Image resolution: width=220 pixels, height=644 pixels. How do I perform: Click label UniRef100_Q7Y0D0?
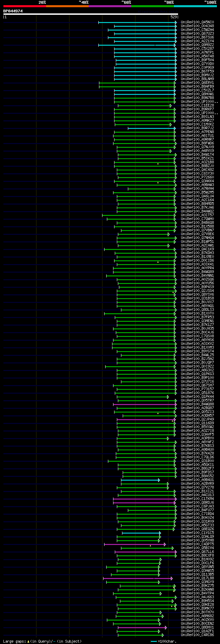coord(197,64)
